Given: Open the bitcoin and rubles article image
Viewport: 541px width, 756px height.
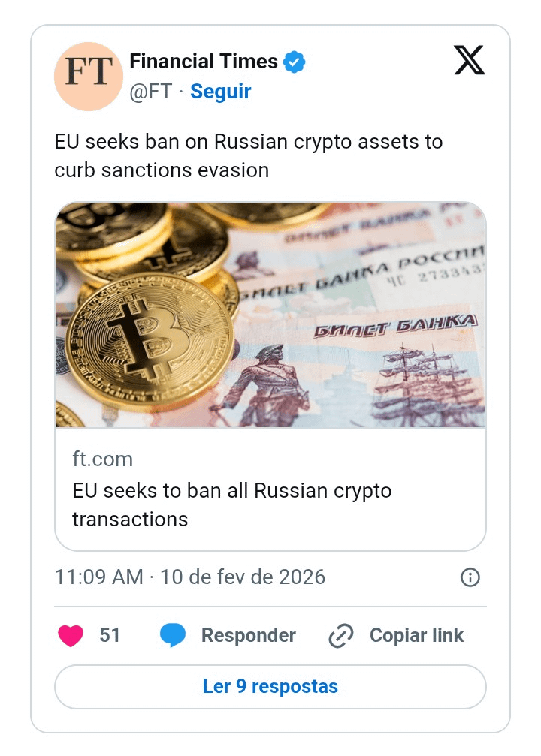Looking at the screenshot, I should coord(270,315).
